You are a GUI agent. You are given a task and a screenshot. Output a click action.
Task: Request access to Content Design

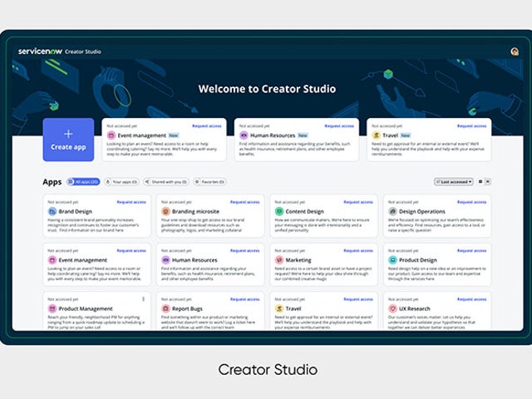pyautogui.click(x=358, y=202)
